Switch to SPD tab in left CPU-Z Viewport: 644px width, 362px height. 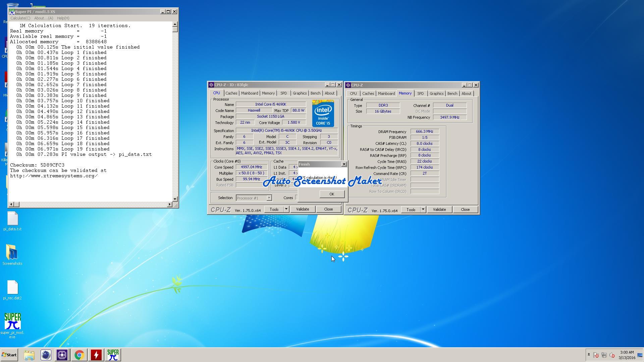pyautogui.click(x=284, y=93)
